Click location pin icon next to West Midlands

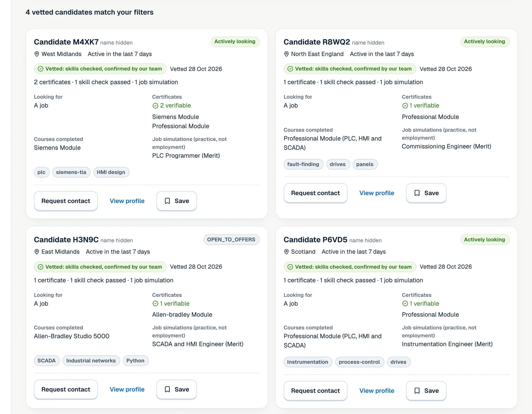(x=37, y=54)
